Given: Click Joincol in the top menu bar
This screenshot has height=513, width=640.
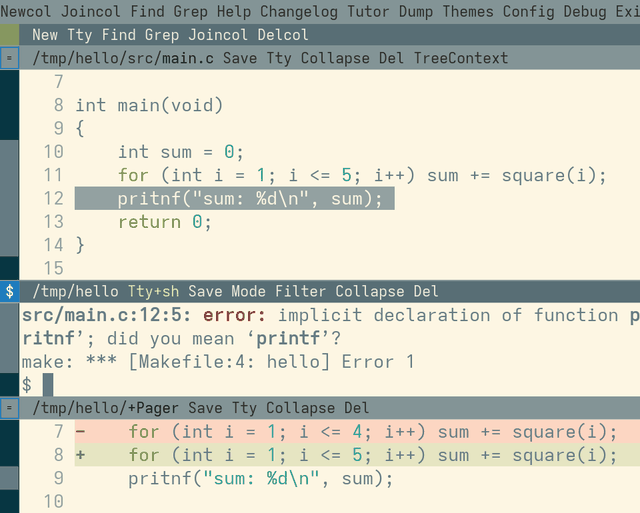Looking at the screenshot, I should [91, 11].
